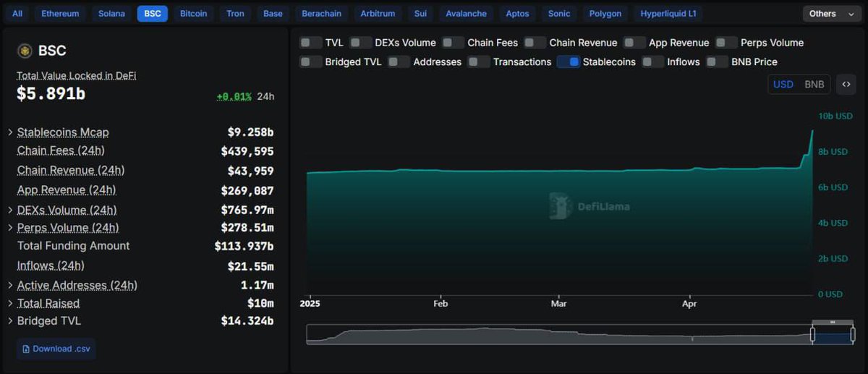Open the Polygon chain tab
The image size is (868, 374).
tap(605, 14)
